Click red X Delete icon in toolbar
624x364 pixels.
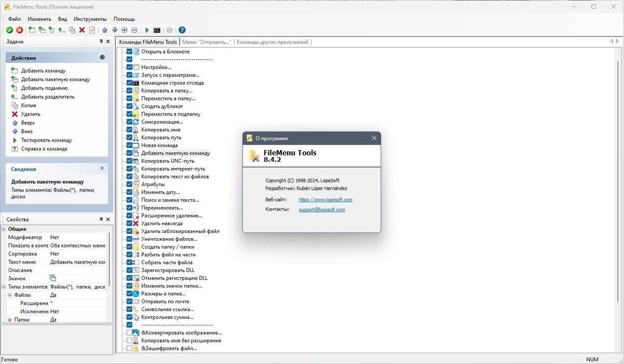pos(82,30)
